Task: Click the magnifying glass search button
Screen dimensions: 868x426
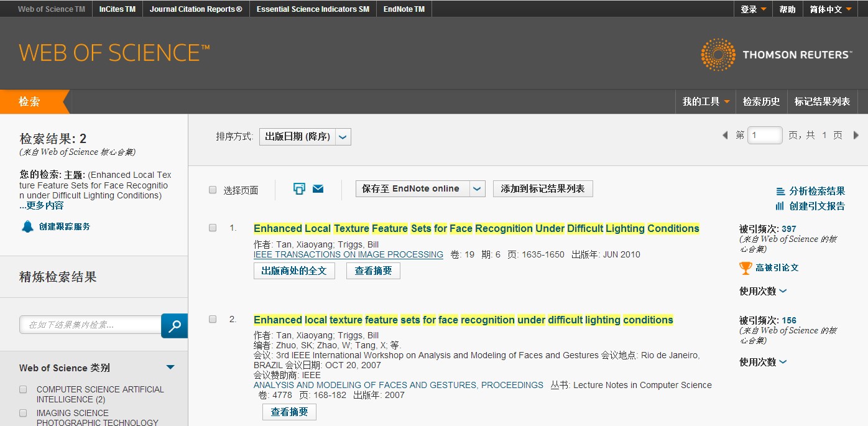Action: (x=174, y=325)
